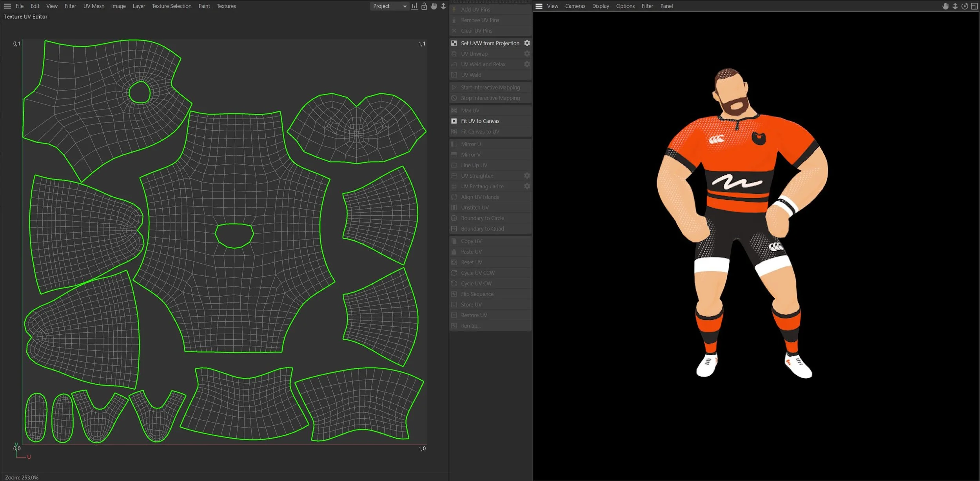Click the 3D viewport pan hand icon

[x=946, y=6]
